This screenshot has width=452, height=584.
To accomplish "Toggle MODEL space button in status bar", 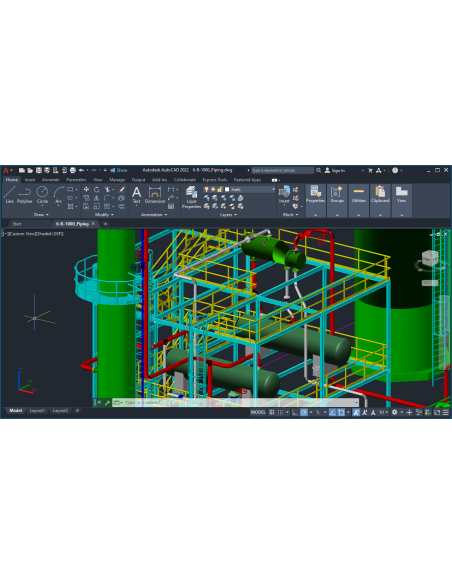I will [x=258, y=412].
